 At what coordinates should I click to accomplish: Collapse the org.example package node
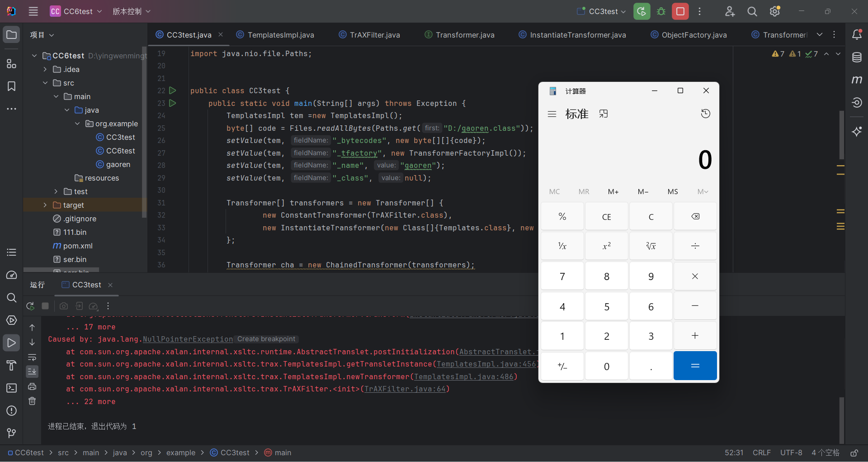77,124
